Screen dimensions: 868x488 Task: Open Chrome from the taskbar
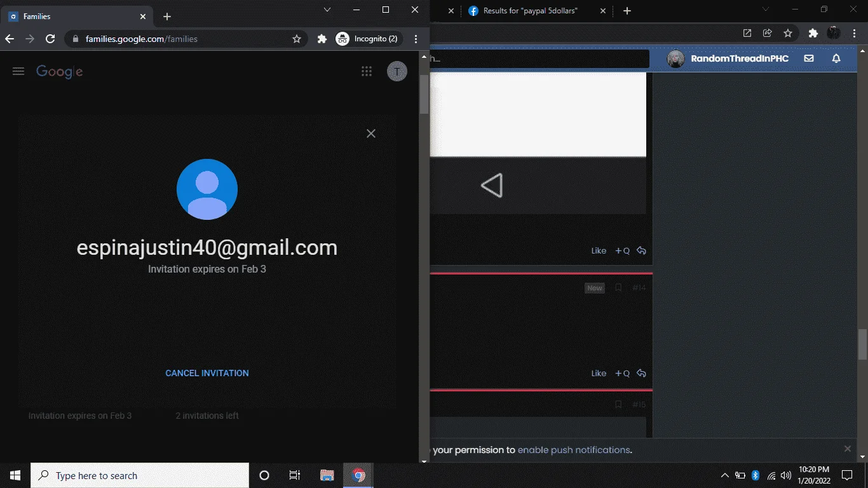358,475
